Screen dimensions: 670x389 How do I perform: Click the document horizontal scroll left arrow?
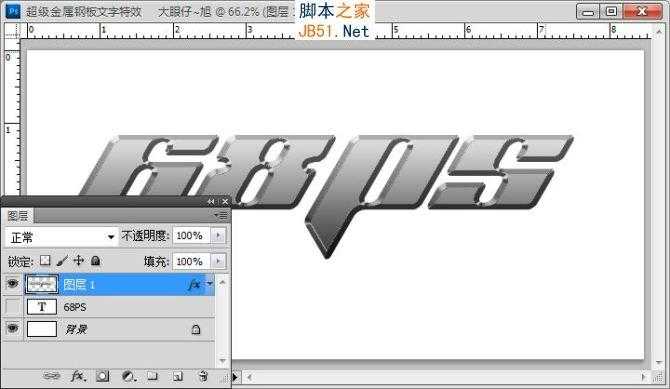[250, 377]
